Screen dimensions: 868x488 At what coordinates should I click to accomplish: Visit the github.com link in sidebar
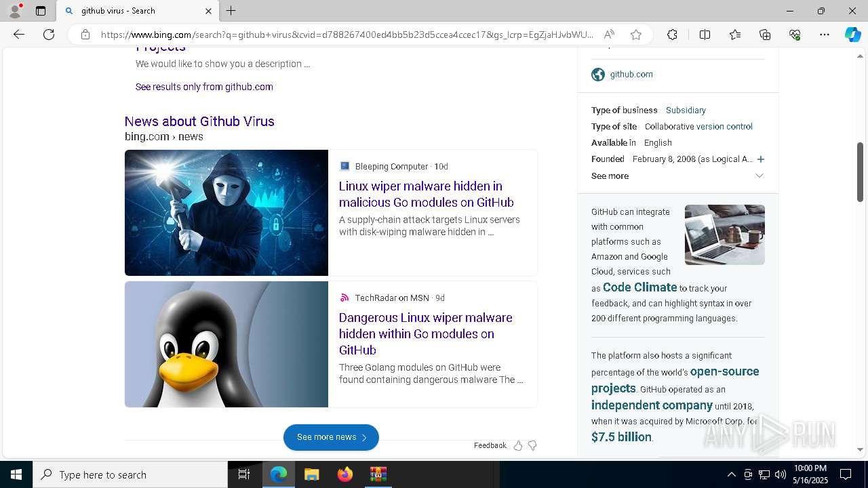[x=631, y=75]
